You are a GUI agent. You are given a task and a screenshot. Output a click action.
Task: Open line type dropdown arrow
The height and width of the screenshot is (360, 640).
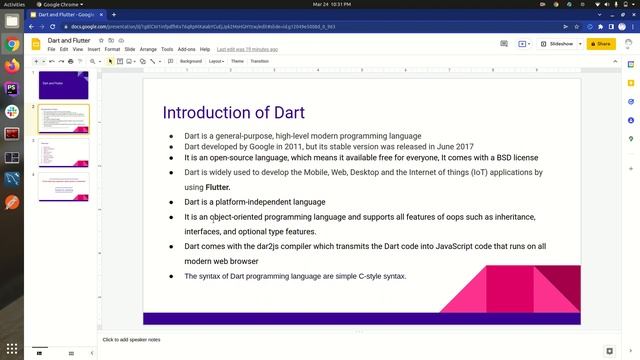[x=160, y=61]
